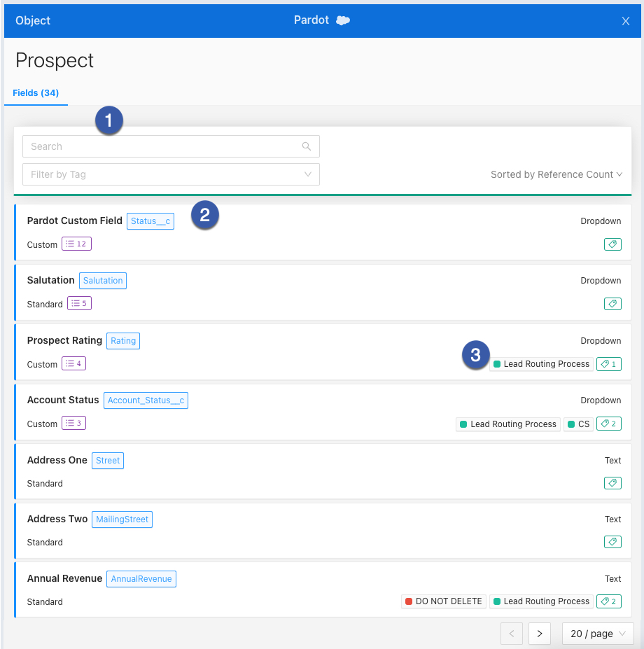This screenshot has width=644, height=649.
Task: Open the Address One field title
Action: (57, 460)
